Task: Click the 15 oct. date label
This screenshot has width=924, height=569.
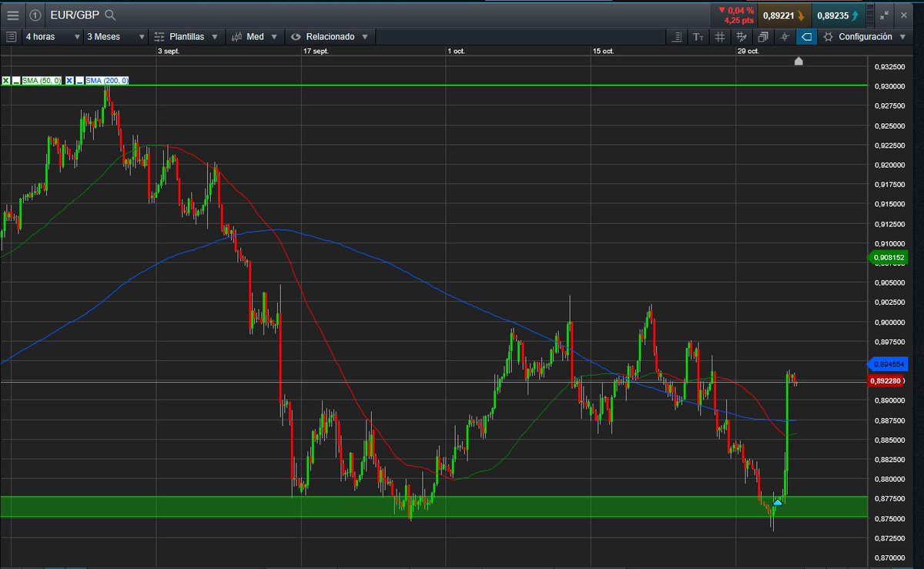Action: pos(603,51)
